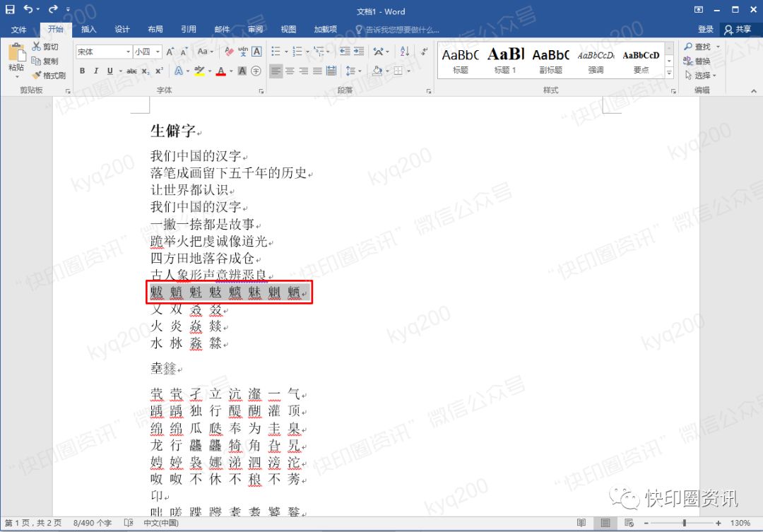The height and width of the screenshot is (532, 763).
Task: Apply the yellow text highlight color
Action: [199, 71]
